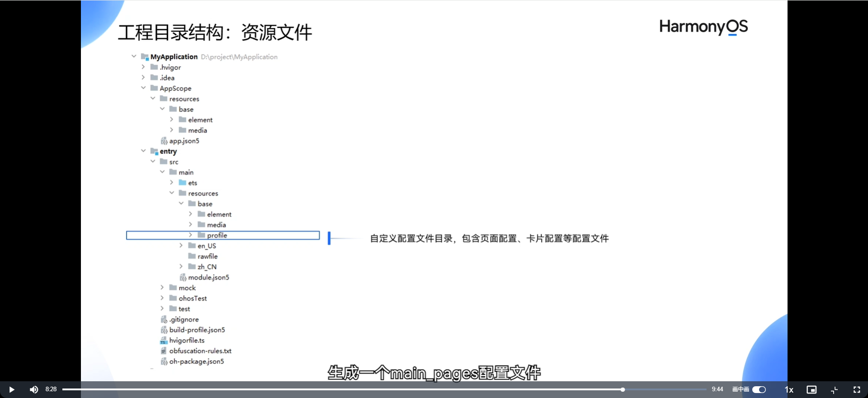Click the build-profile.json5 file icon

164,330
